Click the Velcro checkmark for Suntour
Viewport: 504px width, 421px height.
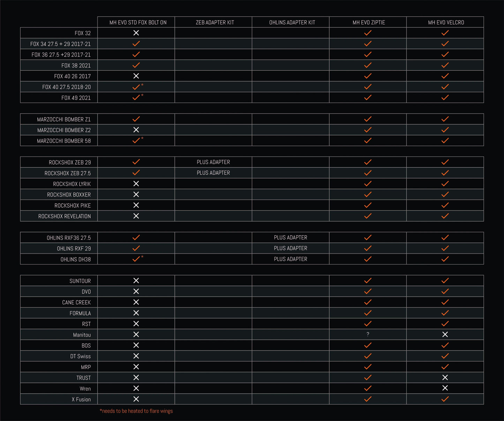click(445, 281)
